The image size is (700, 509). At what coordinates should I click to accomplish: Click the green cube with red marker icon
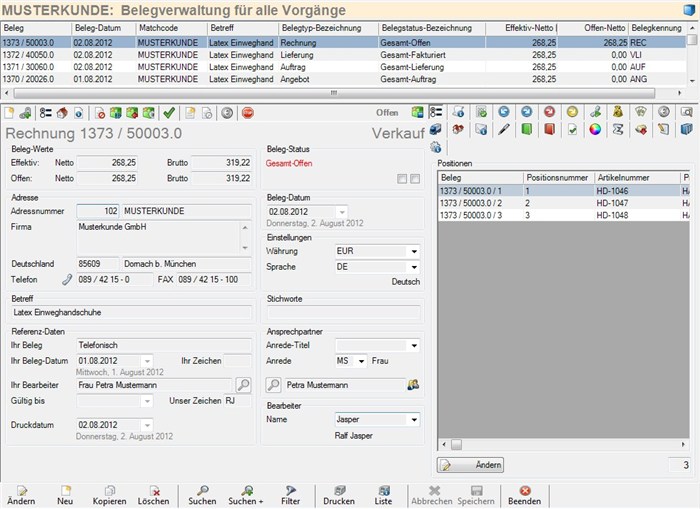click(x=132, y=113)
